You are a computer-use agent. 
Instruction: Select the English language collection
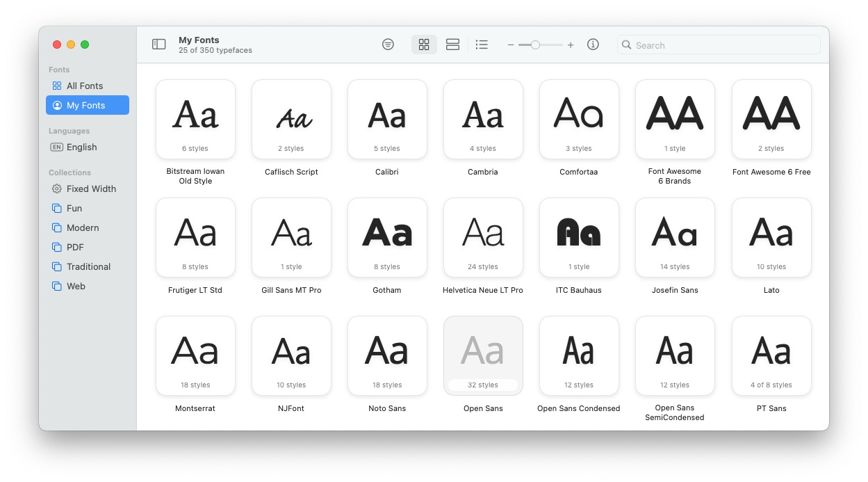click(x=88, y=147)
